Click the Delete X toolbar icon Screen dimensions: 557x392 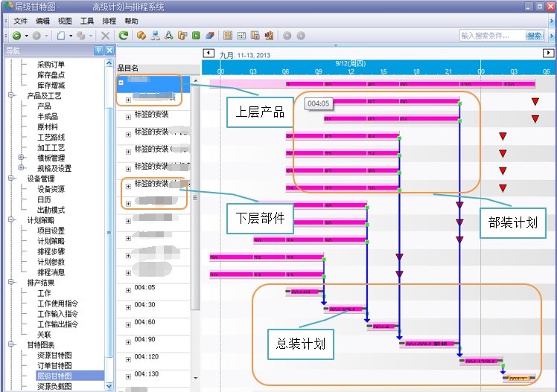click(105, 36)
